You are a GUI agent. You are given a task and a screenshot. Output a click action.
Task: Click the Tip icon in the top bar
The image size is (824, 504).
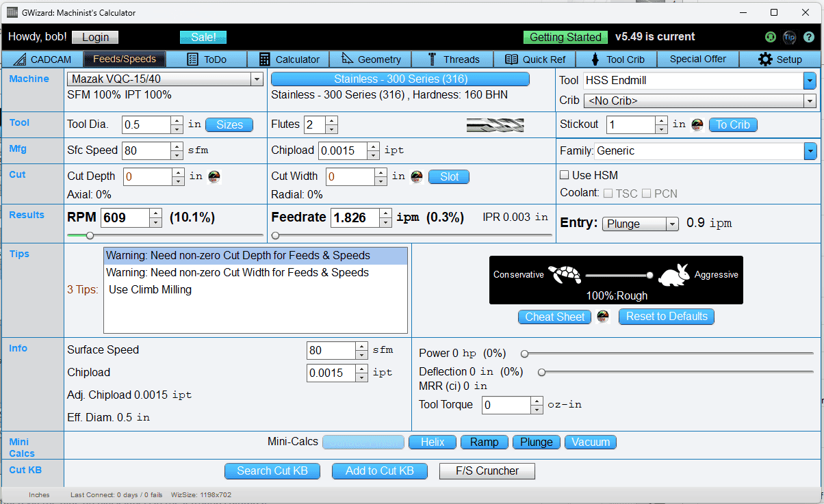[x=789, y=37]
